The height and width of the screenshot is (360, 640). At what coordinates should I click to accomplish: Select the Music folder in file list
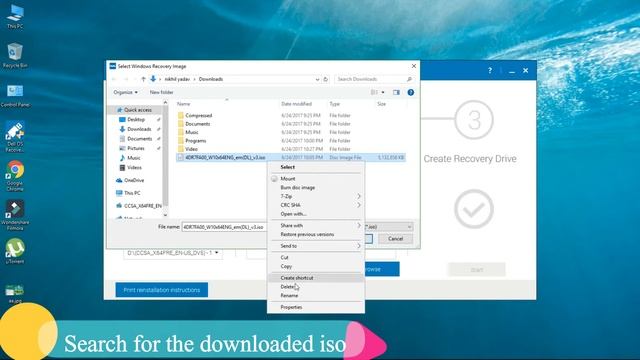[291, 132]
